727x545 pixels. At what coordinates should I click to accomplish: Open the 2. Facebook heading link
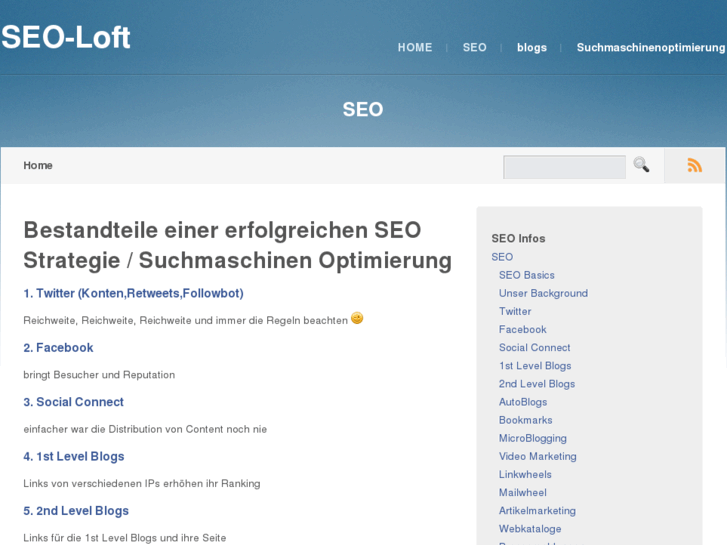(58, 348)
